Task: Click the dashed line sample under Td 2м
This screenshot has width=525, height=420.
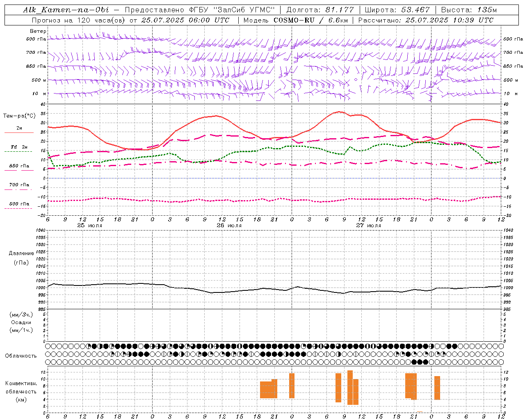Action: [x=18, y=152]
